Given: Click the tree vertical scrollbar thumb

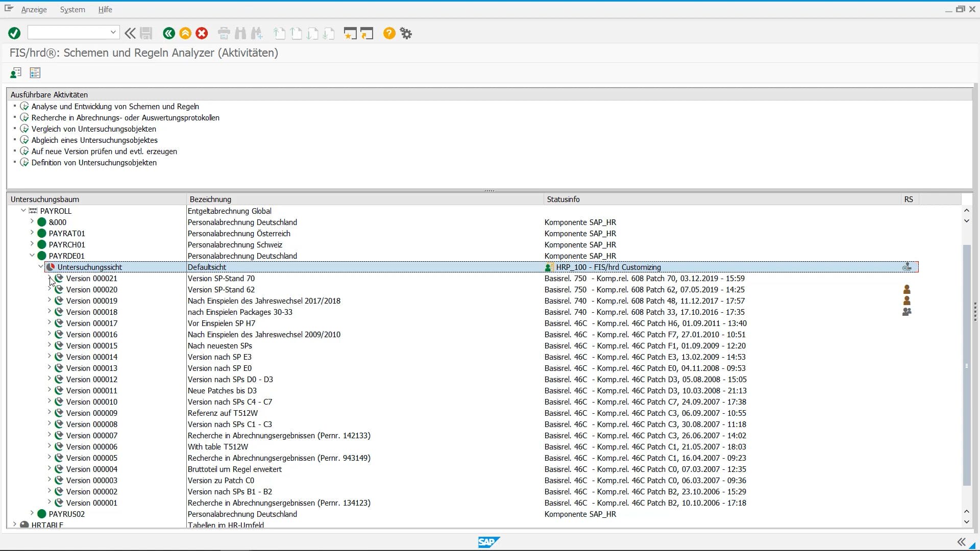Looking at the screenshot, I should (966, 365).
